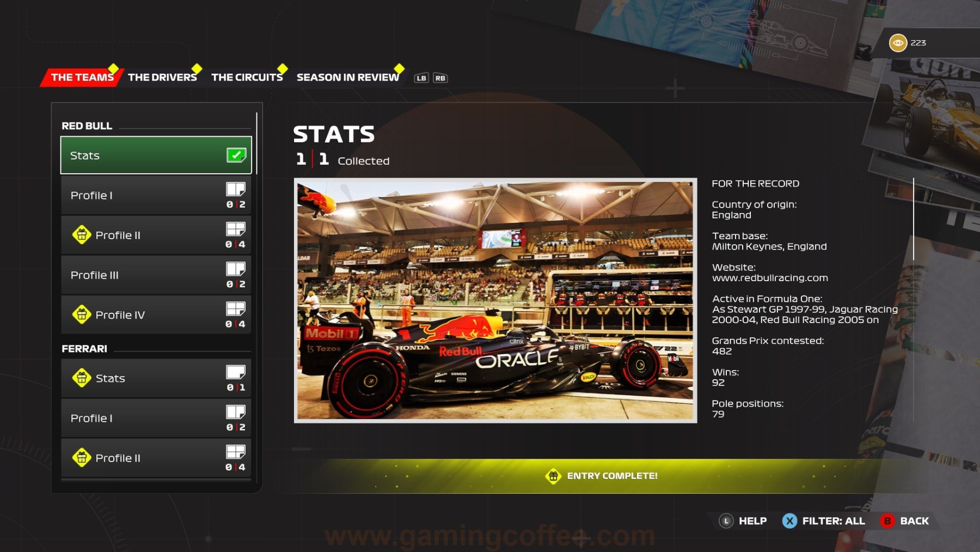Select Ferrari Profile I entry

click(156, 417)
